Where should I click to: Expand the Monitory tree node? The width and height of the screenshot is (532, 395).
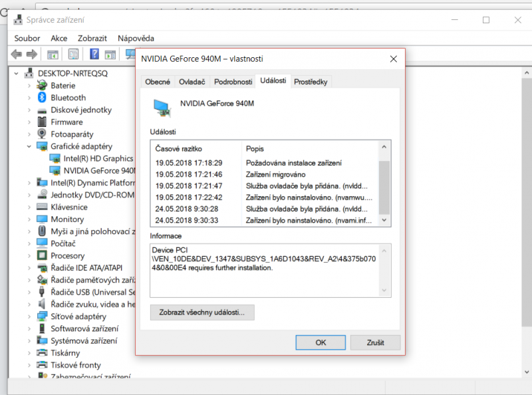(x=29, y=219)
